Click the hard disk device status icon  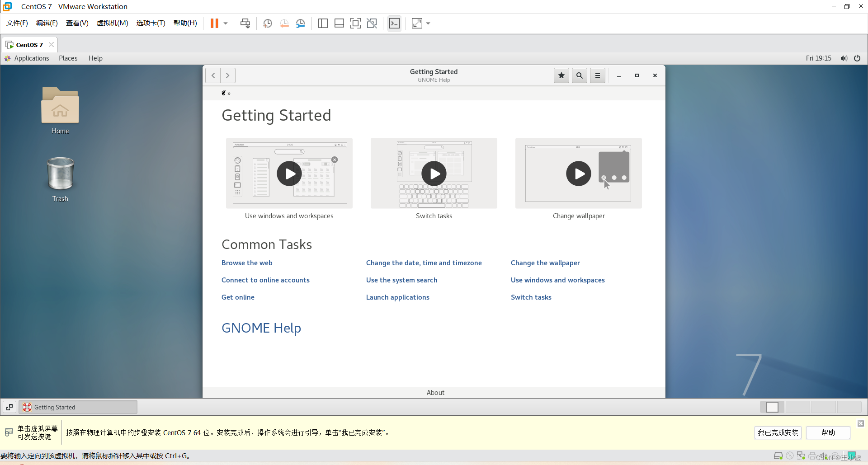tap(778, 456)
